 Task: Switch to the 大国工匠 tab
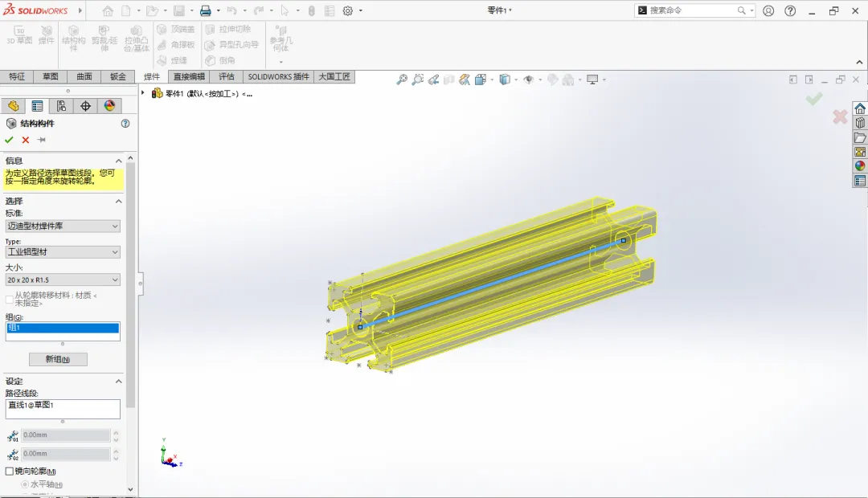coord(334,77)
